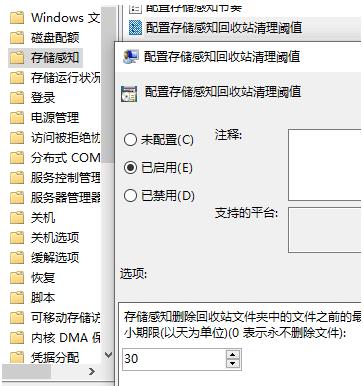Select the 已禁用(D) radio button
Viewport: 363px width, 386px height.
tap(130, 195)
